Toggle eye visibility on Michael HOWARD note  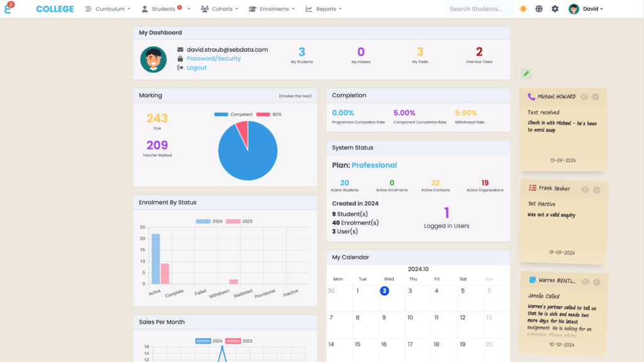[584, 97]
